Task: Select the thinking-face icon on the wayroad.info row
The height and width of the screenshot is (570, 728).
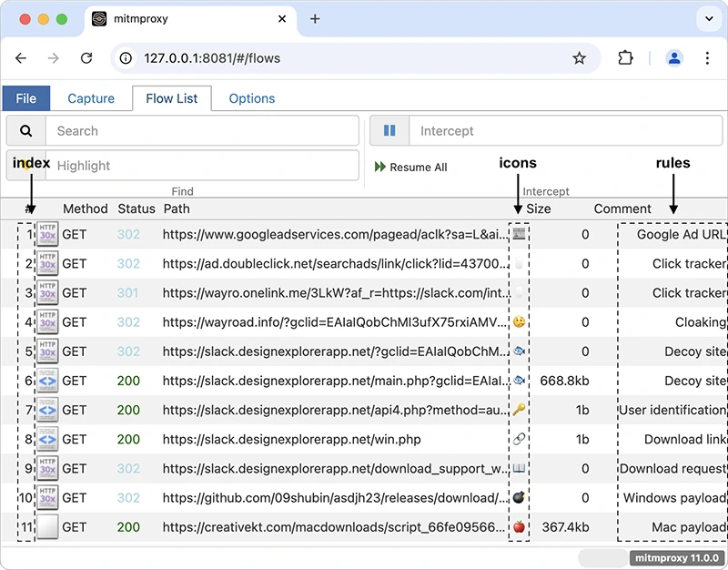Action: tap(519, 322)
